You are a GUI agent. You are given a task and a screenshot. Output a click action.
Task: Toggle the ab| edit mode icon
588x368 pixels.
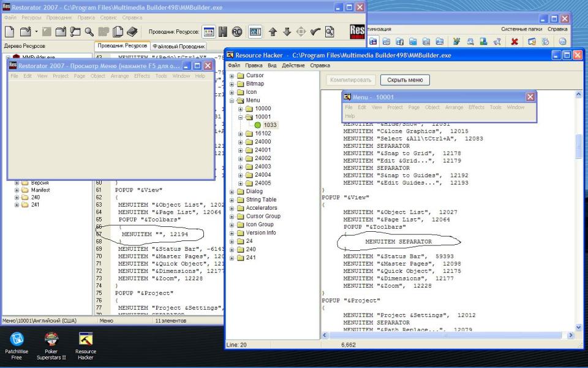pyautogui.click(x=255, y=32)
